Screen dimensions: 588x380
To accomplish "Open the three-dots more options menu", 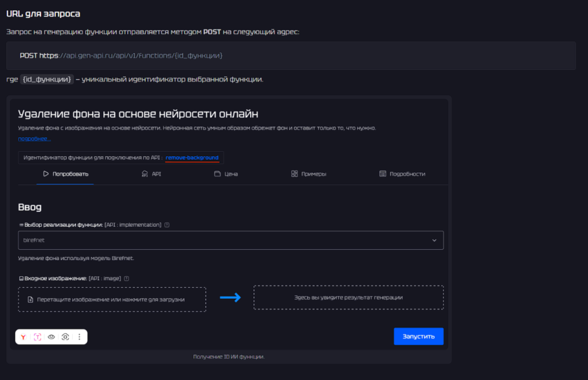I will [79, 337].
